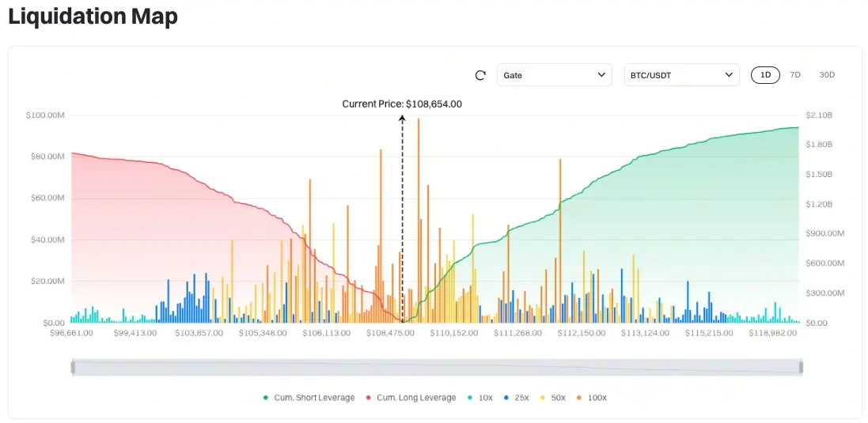Click the middle of the zoom range bar

[x=437, y=367]
